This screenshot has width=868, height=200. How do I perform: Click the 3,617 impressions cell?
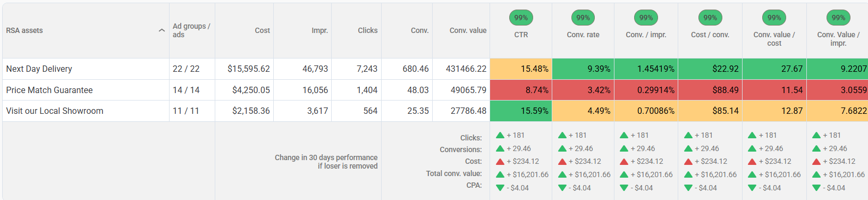click(x=302, y=111)
